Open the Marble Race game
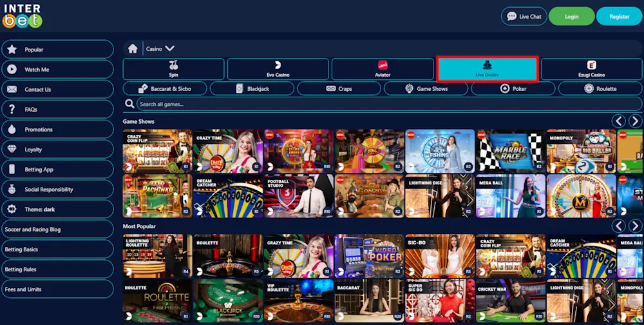The width and height of the screenshot is (644, 325). [511, 151]
